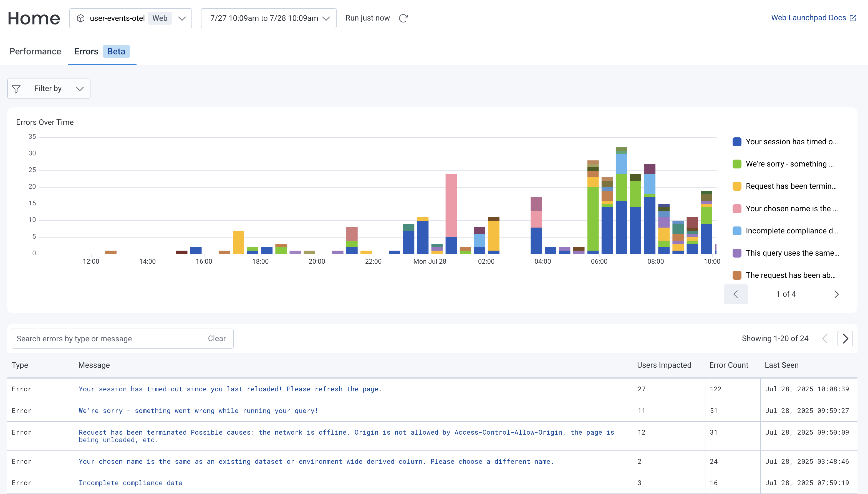Click the Showing 1-20 of 24 label
The width and height of the screenshot is (868, 494).
[775, 339]
